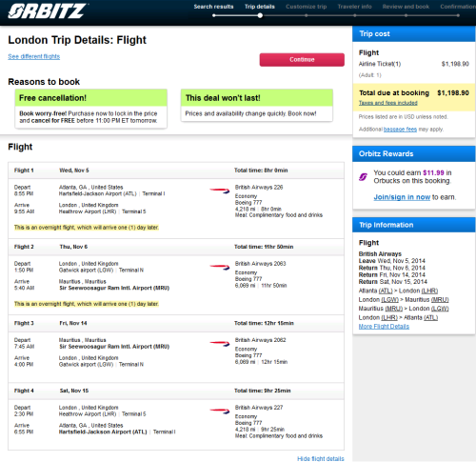Click the Flight 2 British Airways logo

[x=220, y=267]
